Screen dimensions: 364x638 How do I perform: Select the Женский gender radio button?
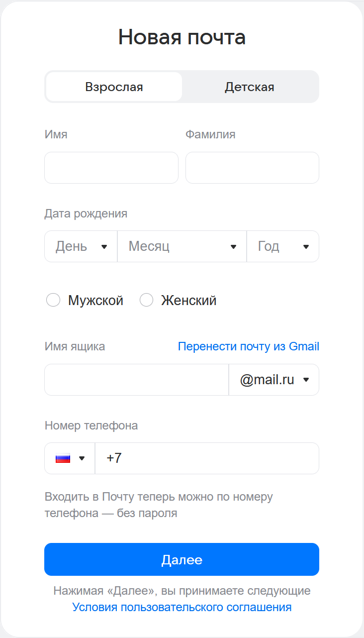[x=146, y=301]
